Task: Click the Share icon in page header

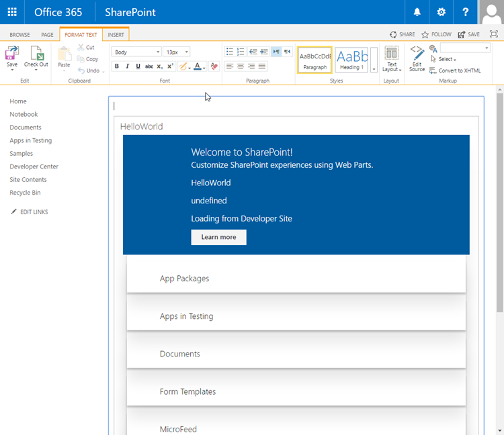Action: pyautogui.click(x=393, y=34)
